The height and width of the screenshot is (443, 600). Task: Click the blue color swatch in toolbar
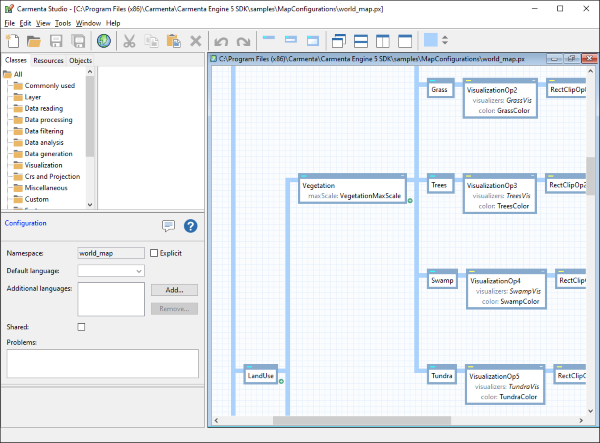(x=430, y=41)
